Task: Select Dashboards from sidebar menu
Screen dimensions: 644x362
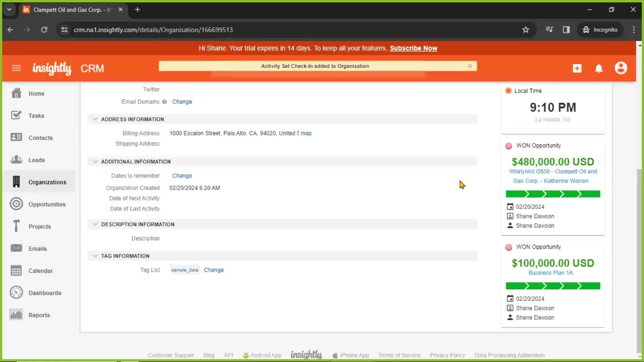Action: (x=45, y=293)
